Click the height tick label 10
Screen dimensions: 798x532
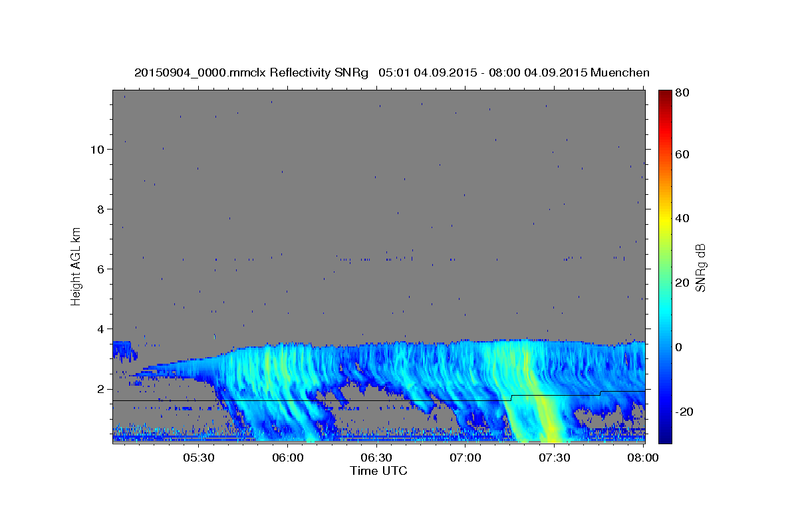98,149
